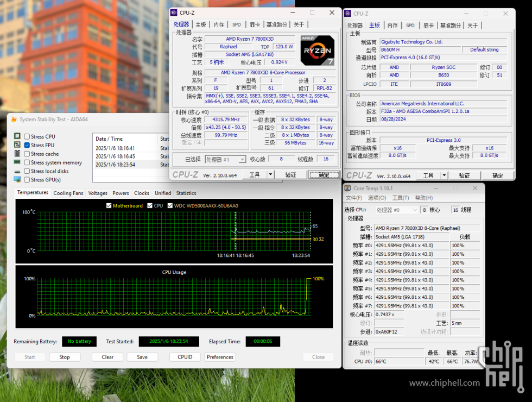Switch to the Cooling Fans tab in AIDA64
The image size is (532, 402).
point(68,193)
